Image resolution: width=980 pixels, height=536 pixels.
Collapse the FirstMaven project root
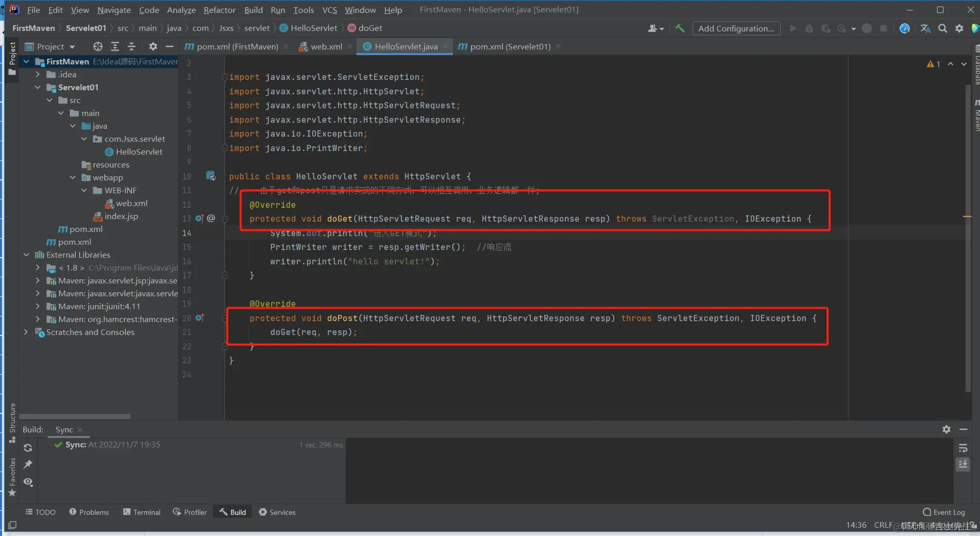[x=26, y=61]
